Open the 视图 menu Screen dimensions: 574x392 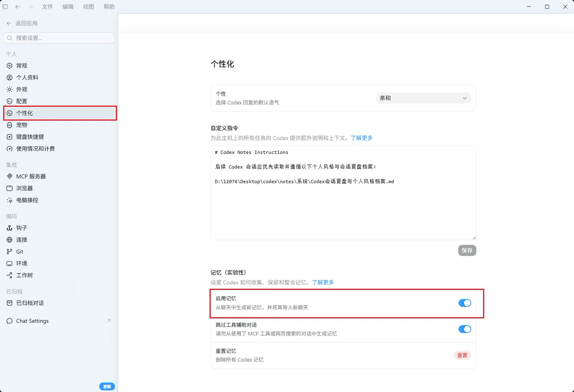tap(89, 7)
